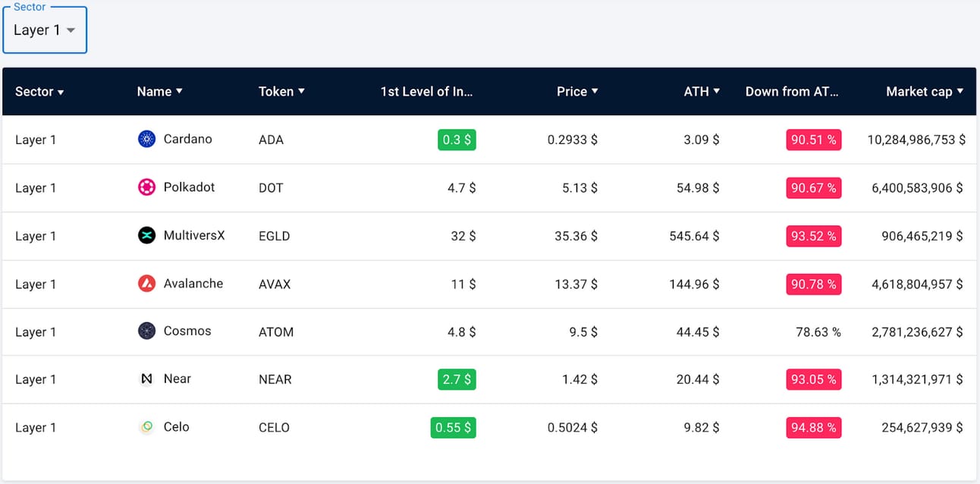Click the Down from ATH column header
980x484 pixels.
click(792, 91)
